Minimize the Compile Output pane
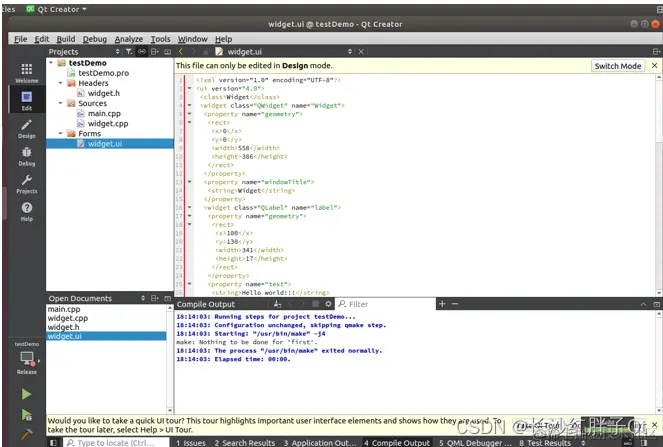Image resolution: width=663 pixels, height=447 pixels. pos(643,304)
